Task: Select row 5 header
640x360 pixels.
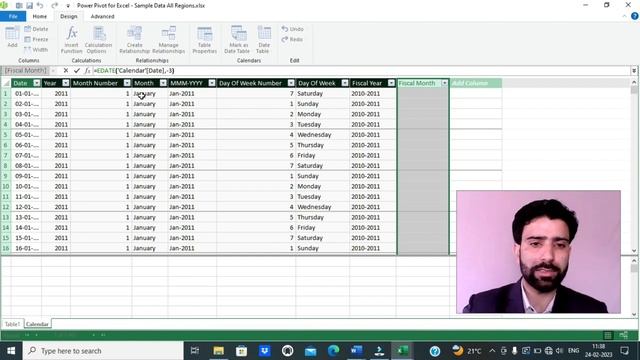Action: click(6, 135)
